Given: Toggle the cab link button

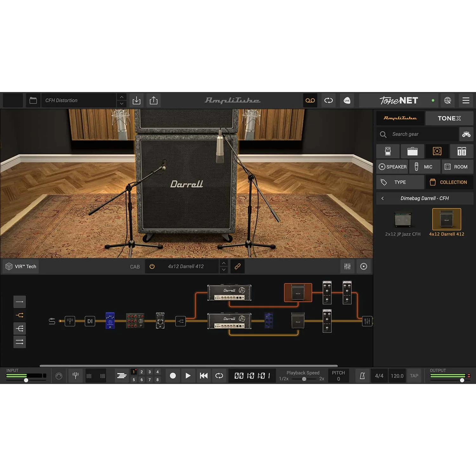Looking at the screenshot, I should click(x=237, y=267).
